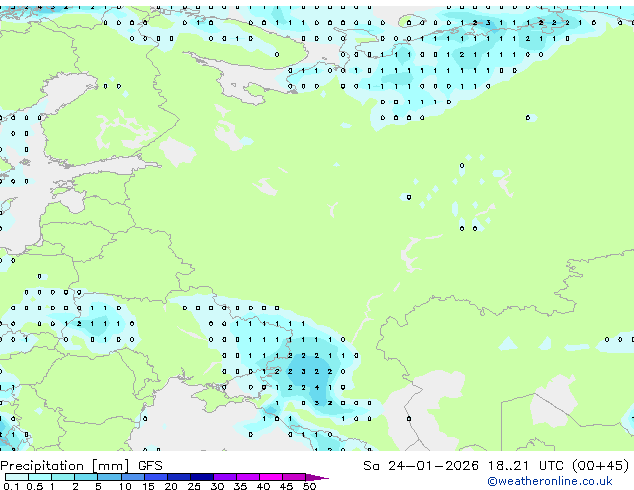Click the 45–50 mm legend color swatch
The height and width of the screenshot is (490, 634).
[294, 477]
